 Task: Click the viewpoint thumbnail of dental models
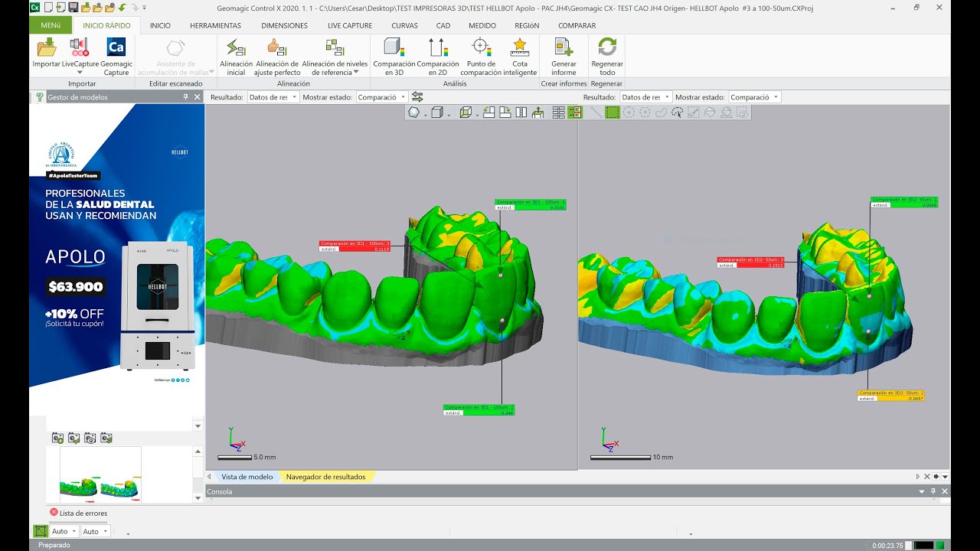tap(100, 474)
